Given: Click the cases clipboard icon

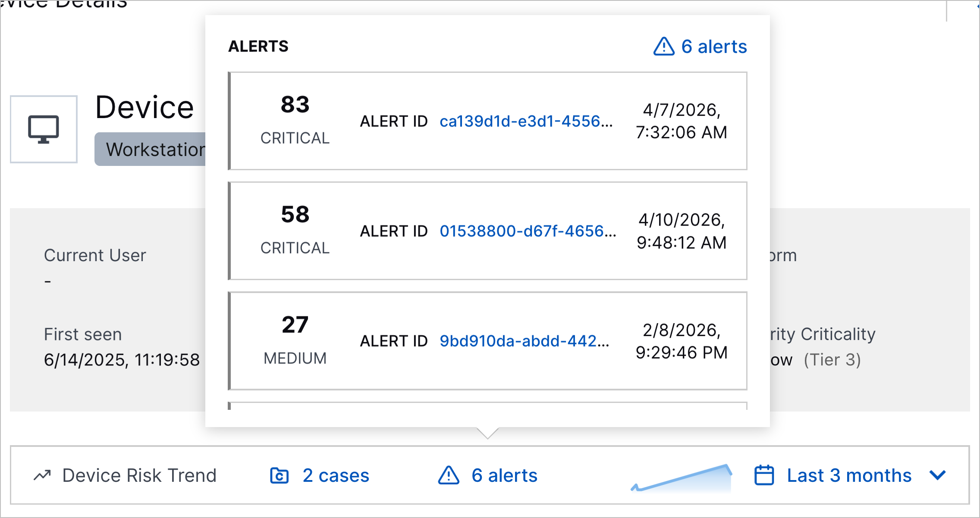Looking at the screenshot, I should click(x=280, y=475).
